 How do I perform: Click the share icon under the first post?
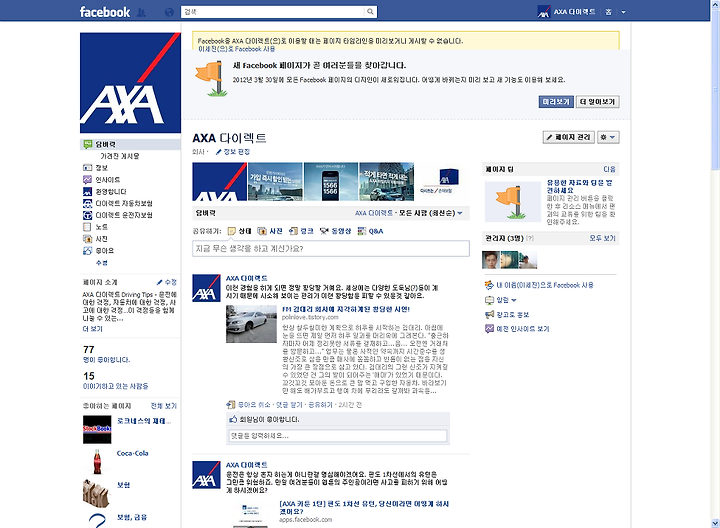point(231,404)
